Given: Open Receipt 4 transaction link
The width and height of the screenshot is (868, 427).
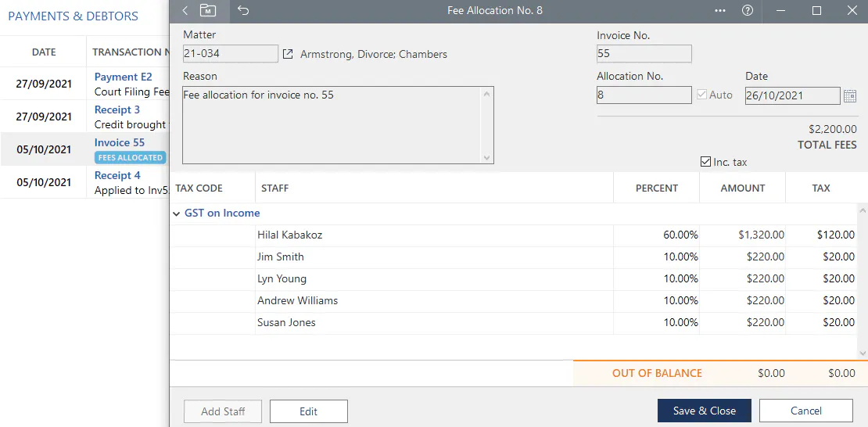Looking at the screenshot, I should 117,175.
